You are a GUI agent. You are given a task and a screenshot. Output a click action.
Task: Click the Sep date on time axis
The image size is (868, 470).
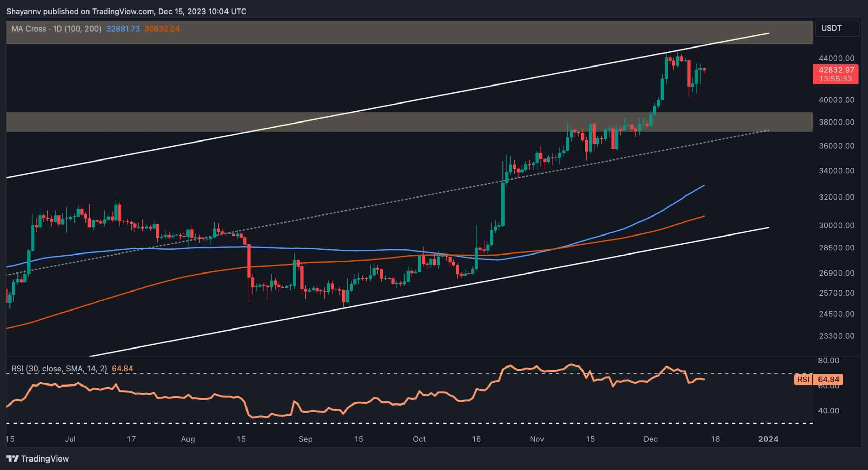305,439
